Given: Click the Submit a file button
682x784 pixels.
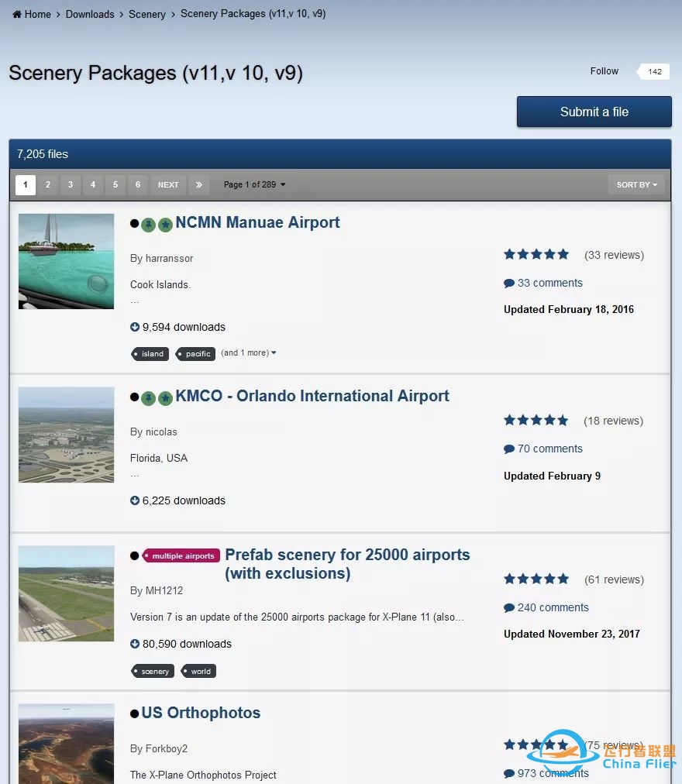Looking at the screenshot, I should (594, 112).
